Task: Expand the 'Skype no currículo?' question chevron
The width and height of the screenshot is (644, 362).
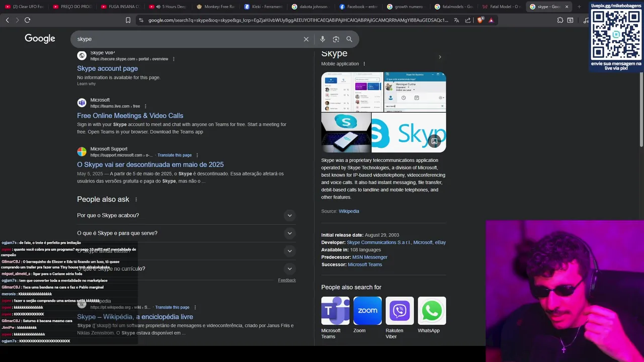Action: (289, 268)
